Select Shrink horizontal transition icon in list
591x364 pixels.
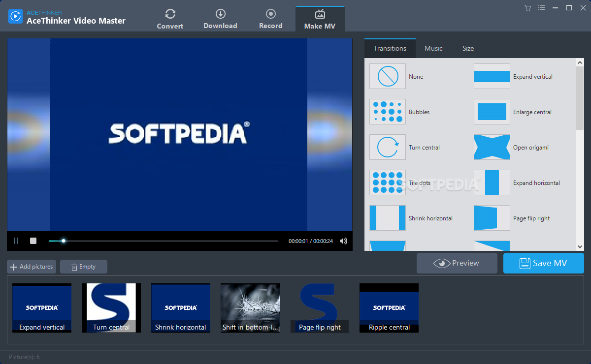388,218
